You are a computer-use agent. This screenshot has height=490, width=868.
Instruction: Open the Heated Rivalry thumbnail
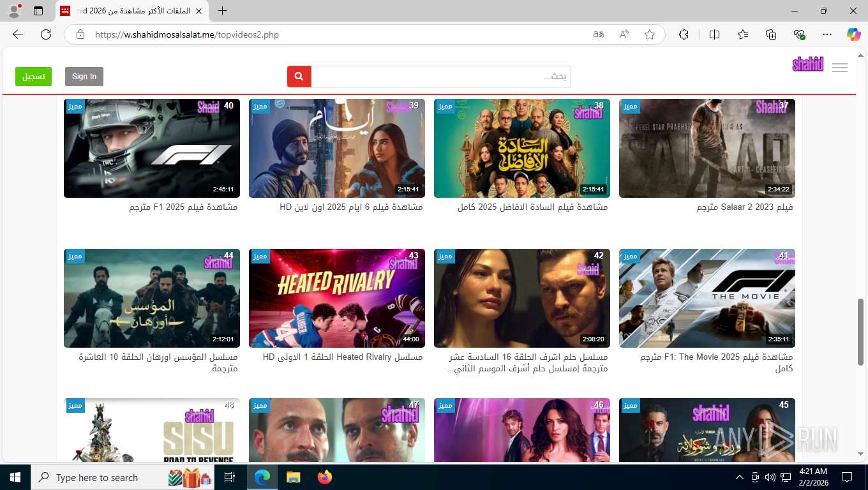(x=337, y=298)
